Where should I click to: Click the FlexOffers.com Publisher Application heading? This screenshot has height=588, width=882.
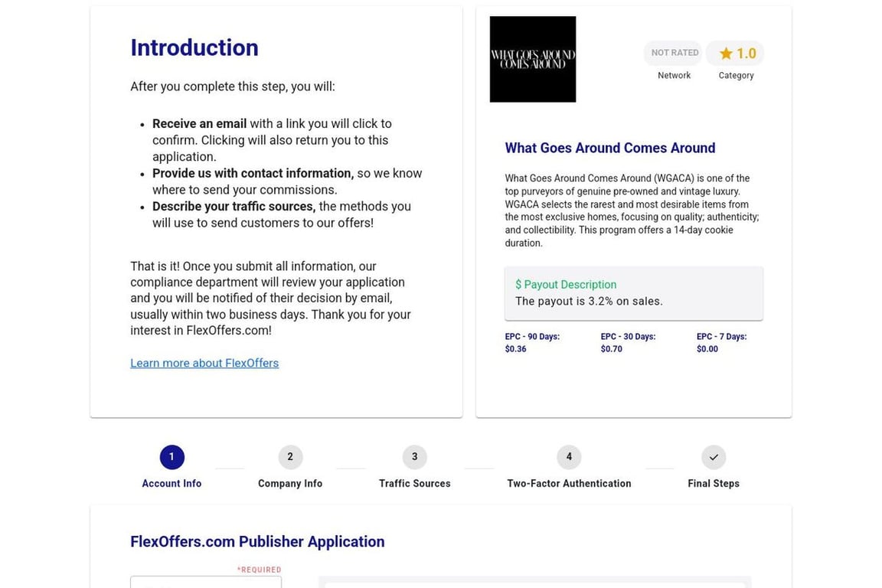[x=257, y=542]
